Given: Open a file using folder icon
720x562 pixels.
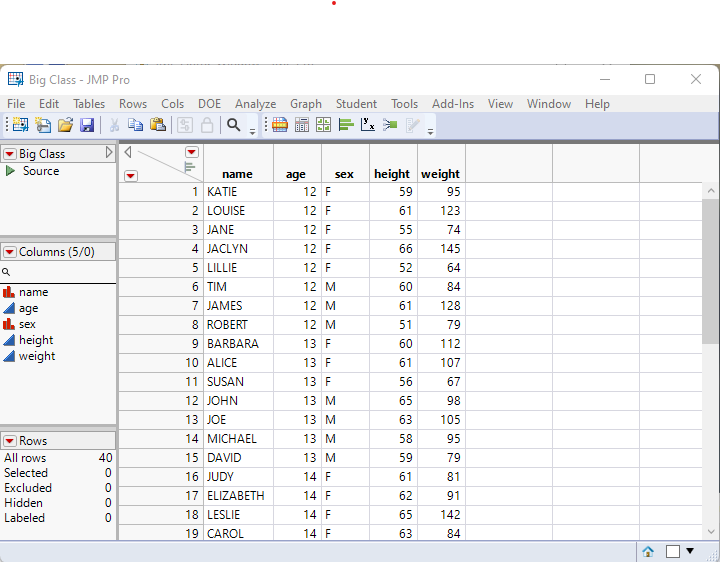Looking at the screenshot, I should pos(65,125).
